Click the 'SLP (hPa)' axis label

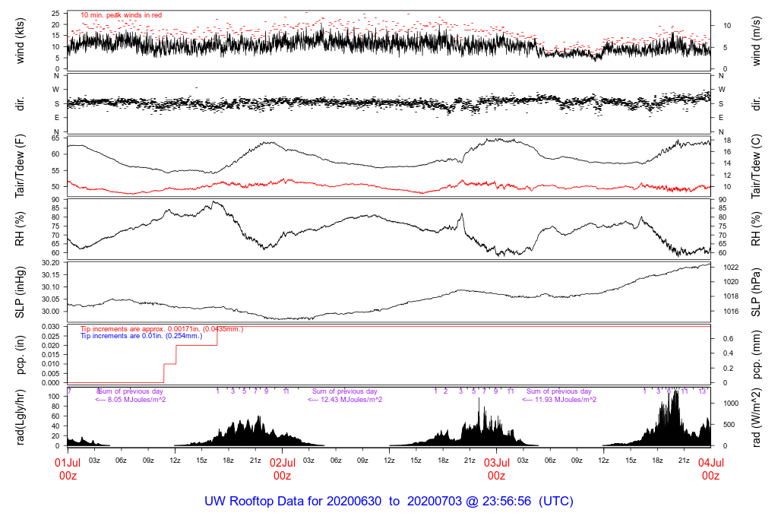point(756,293)
